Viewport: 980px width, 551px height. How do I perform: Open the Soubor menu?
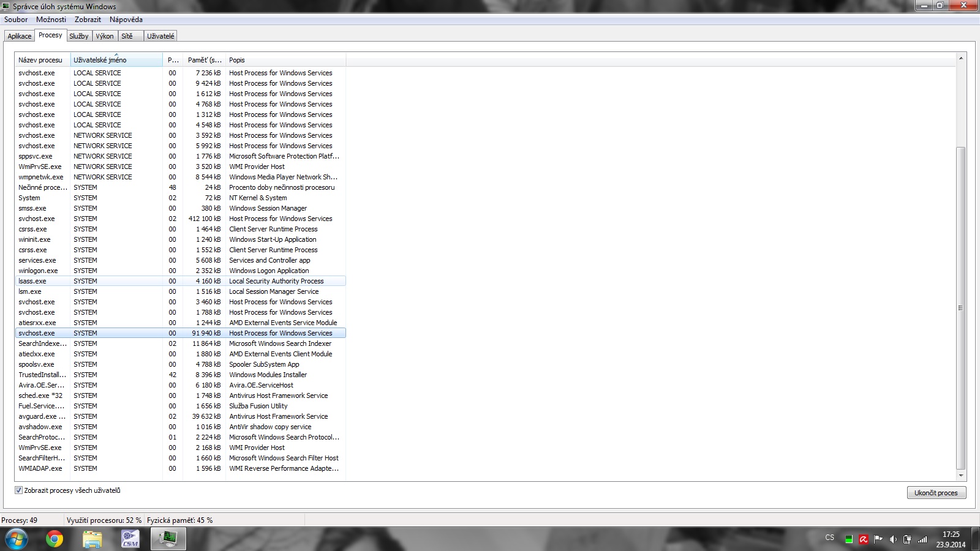16,20
